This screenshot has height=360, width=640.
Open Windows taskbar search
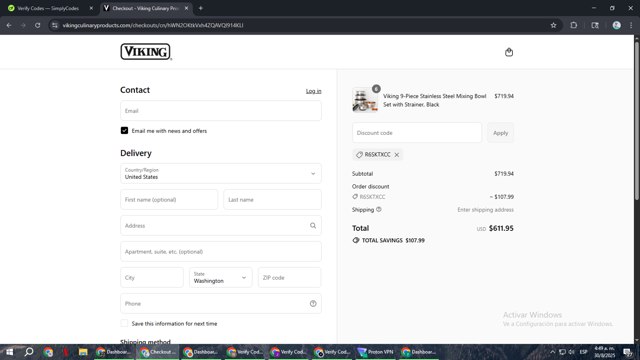pyautogui.click(x=29, y=352)
